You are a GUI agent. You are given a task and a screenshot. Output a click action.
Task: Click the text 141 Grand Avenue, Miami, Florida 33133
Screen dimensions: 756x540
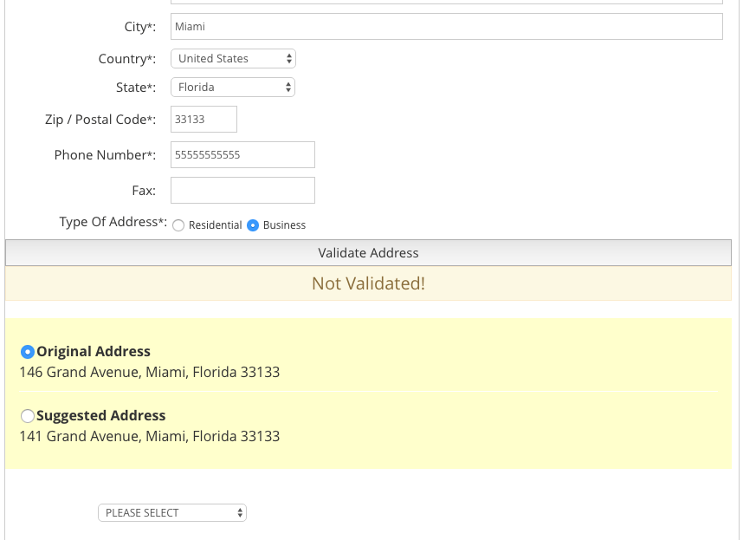(x=150, y=436)
